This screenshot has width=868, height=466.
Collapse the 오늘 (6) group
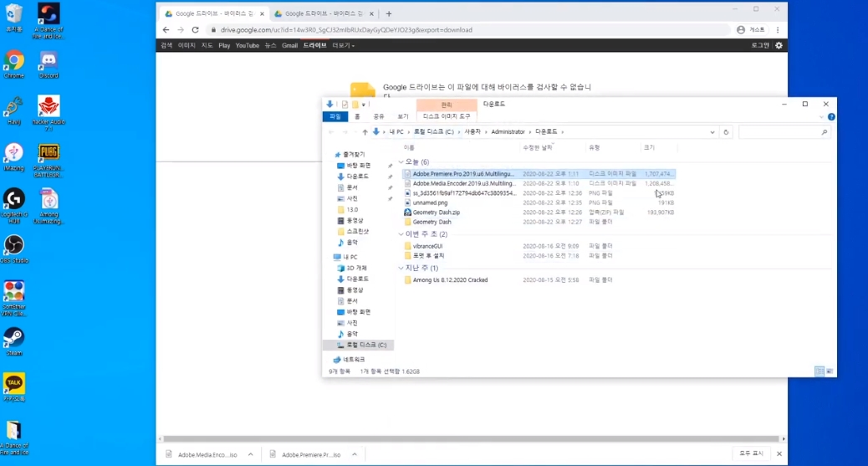click(401, 161)
